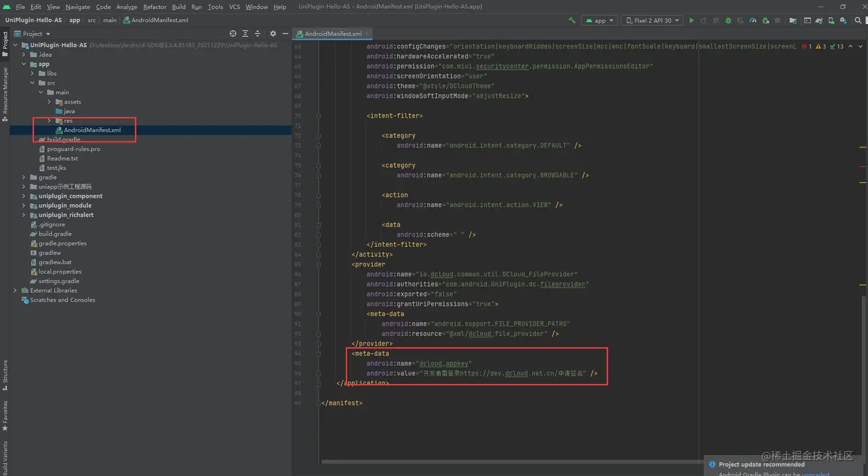
Task: Go to previous highlighted problem arrow
Action: tap(850, 47)
